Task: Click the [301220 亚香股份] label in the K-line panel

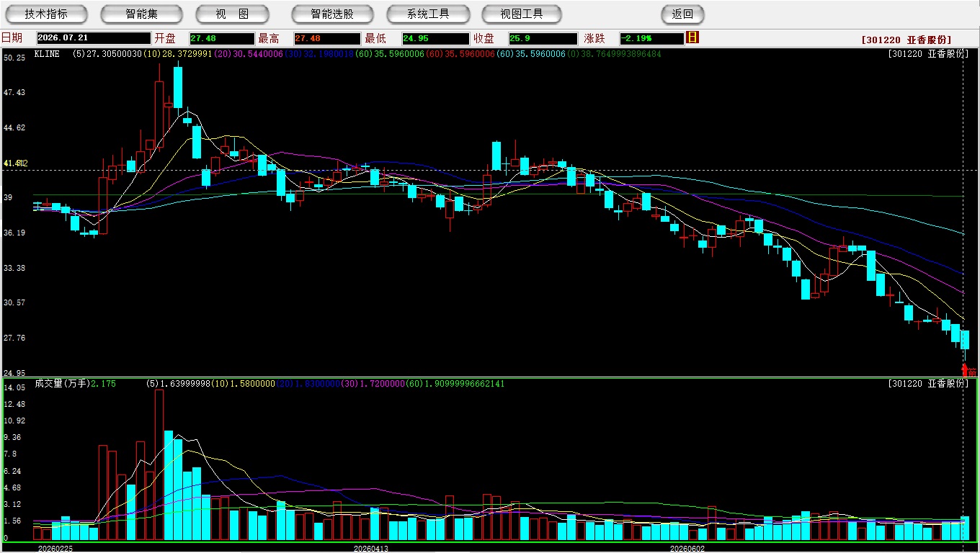Action: (x=928, y=54)
